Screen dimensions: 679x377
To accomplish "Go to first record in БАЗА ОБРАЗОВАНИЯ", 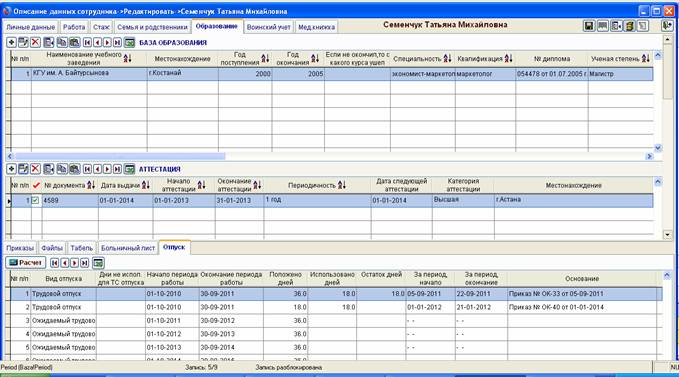I will pos(87,42).
